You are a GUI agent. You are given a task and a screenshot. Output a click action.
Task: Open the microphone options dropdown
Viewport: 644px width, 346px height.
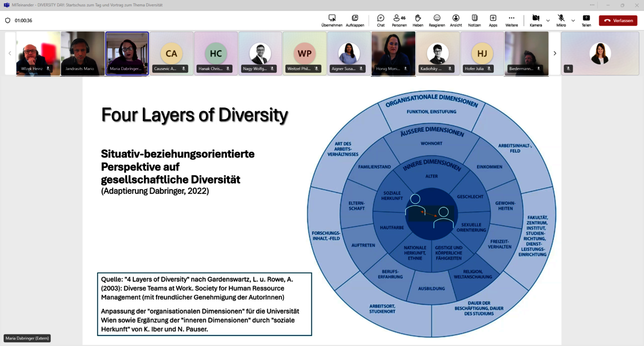tap(573, 21)
